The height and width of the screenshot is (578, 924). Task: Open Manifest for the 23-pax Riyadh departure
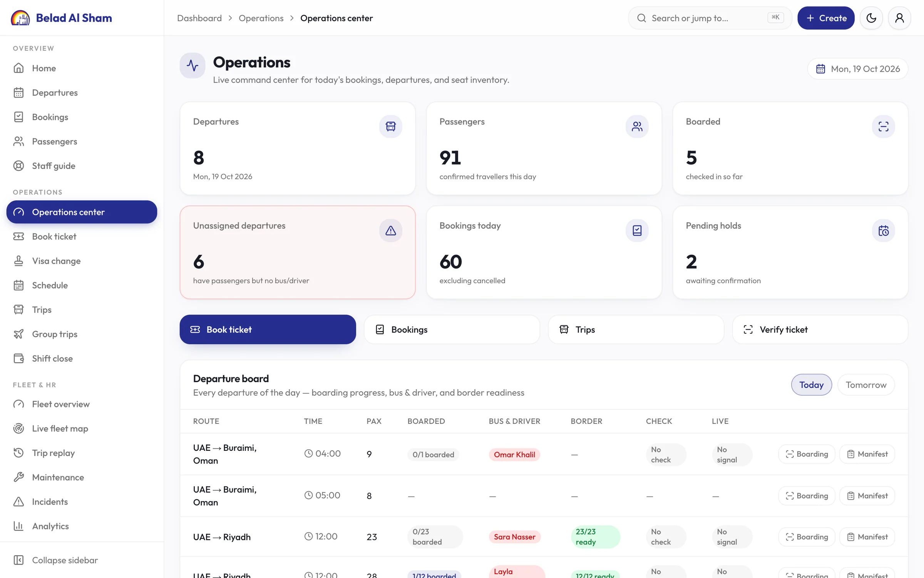click(867, 537)
